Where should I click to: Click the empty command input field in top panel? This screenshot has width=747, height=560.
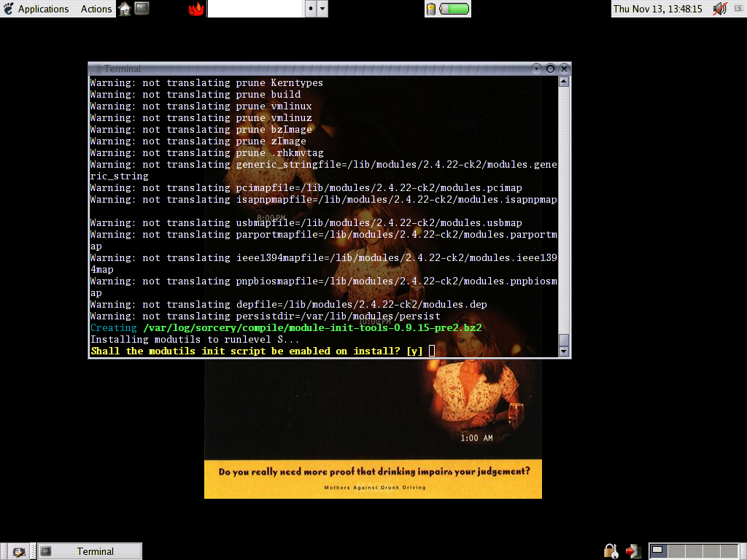click(x=255, y=9)
